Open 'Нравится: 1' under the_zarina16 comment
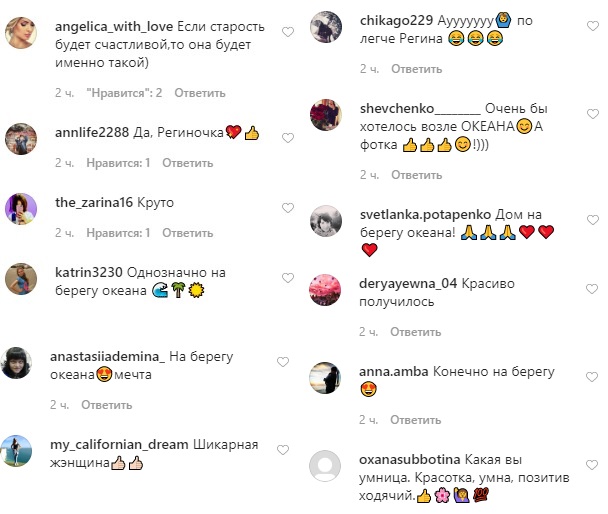 [x=118, y=233]
